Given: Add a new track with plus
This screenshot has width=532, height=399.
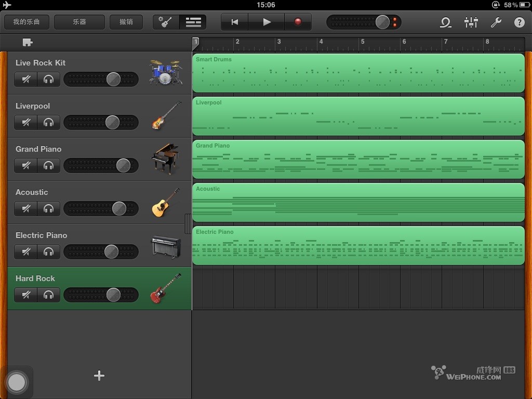Looking at the screenshot, I should [x=99, y=376].
